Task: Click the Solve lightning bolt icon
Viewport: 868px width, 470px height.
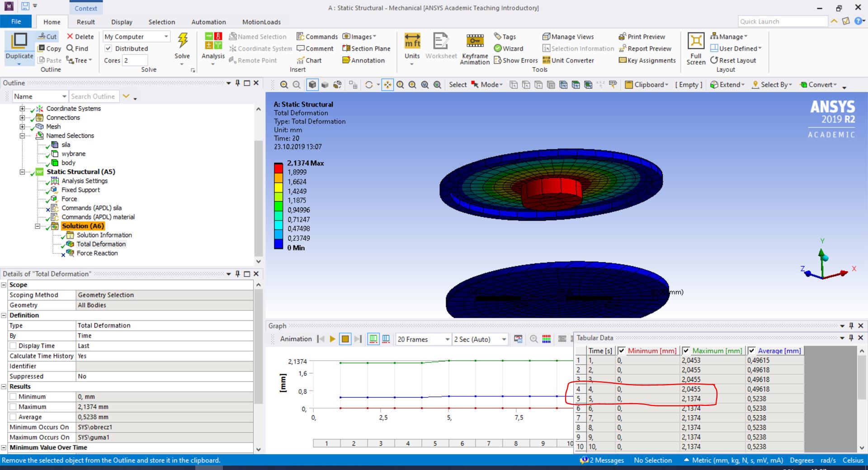Action: [183, 41]
